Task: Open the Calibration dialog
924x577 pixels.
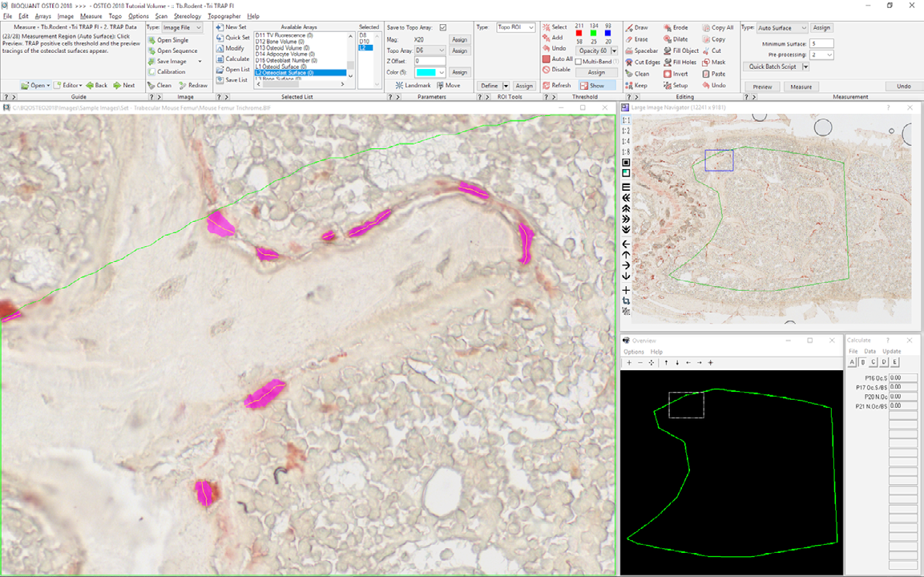Action: (x=166, y=72)
